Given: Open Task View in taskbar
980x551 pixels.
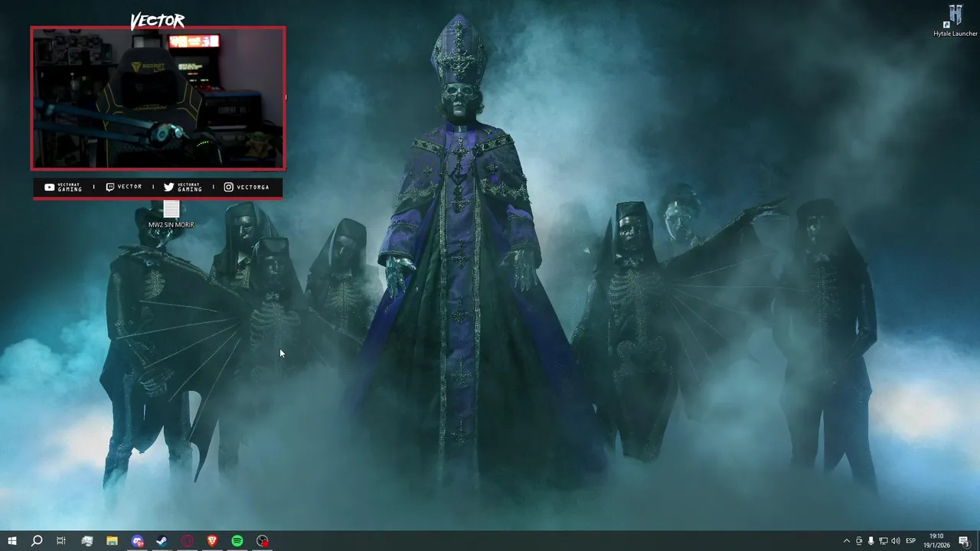Looking at the screenshot, I should click(61, 541).
